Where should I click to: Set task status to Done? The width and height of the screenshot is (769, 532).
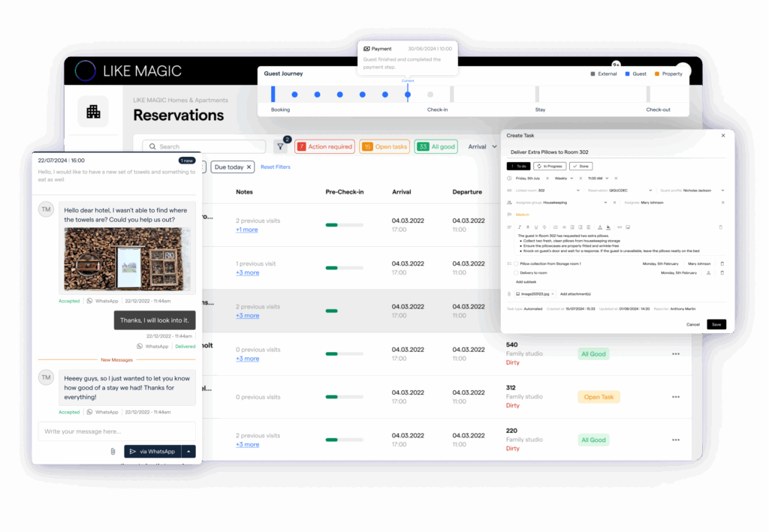click(x=581, y=166)
